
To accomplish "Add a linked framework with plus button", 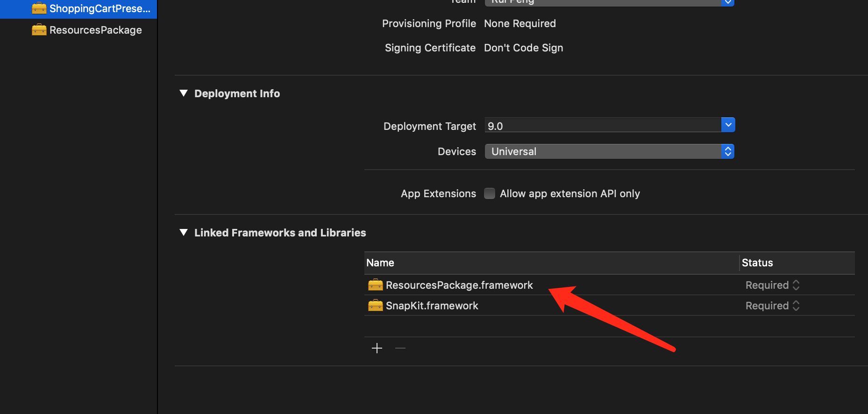I will 377,348.
